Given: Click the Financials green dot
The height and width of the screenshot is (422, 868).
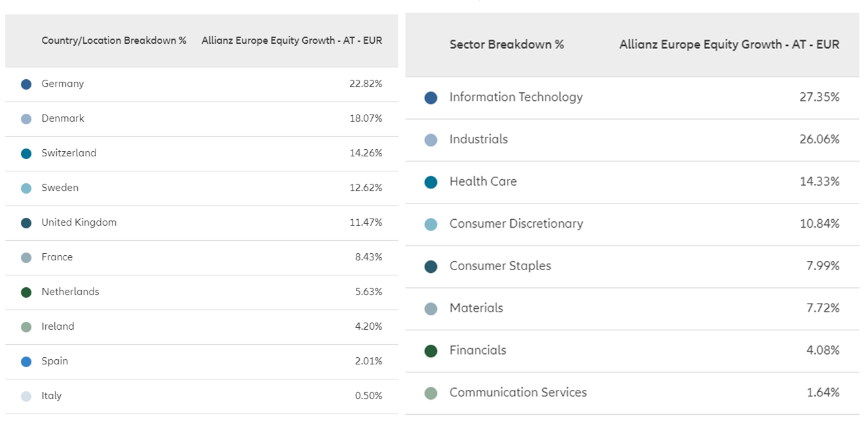Looking at the screenshot, I should pos(430,351).
